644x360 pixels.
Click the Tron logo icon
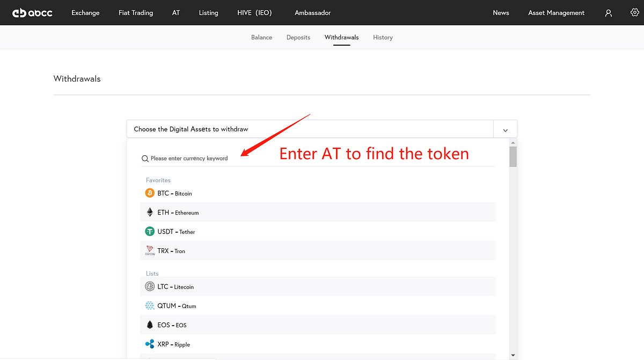150,250
